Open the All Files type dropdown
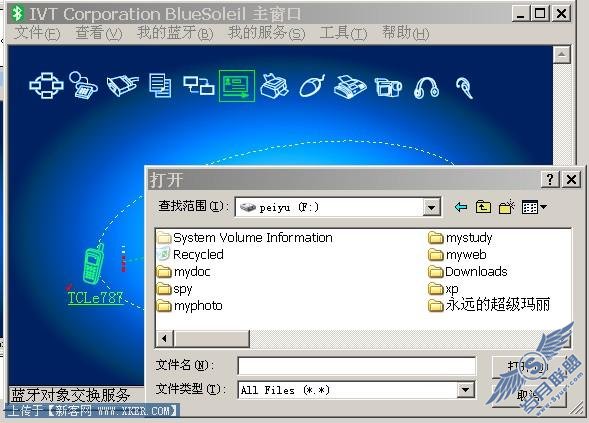The height and width of the screenshot is (423, 589). click(465, 390)
